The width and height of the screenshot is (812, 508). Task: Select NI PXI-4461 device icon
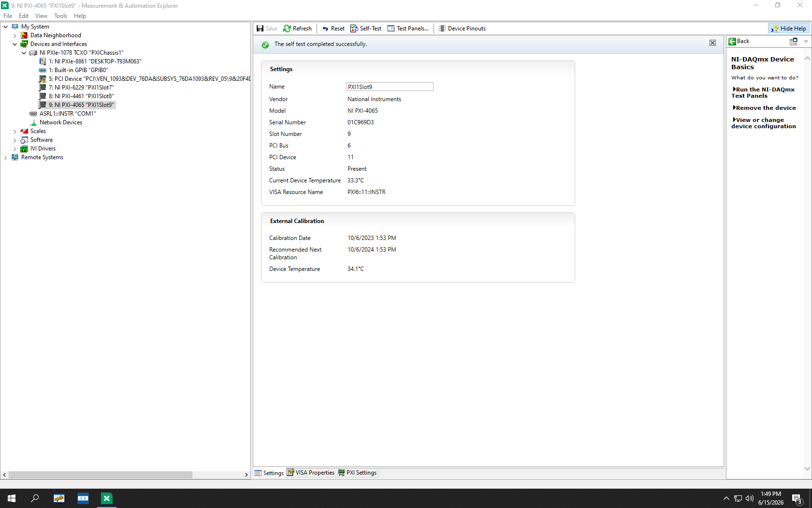tap(43, 96)
